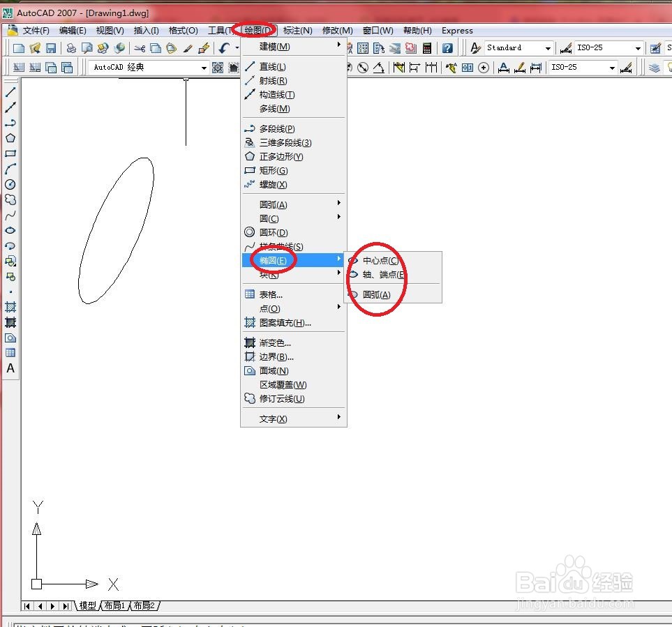The width and height of the screenshot is (672, 627).
Task: Select the Table tool in left toolbar
Action: pos(10,353)
